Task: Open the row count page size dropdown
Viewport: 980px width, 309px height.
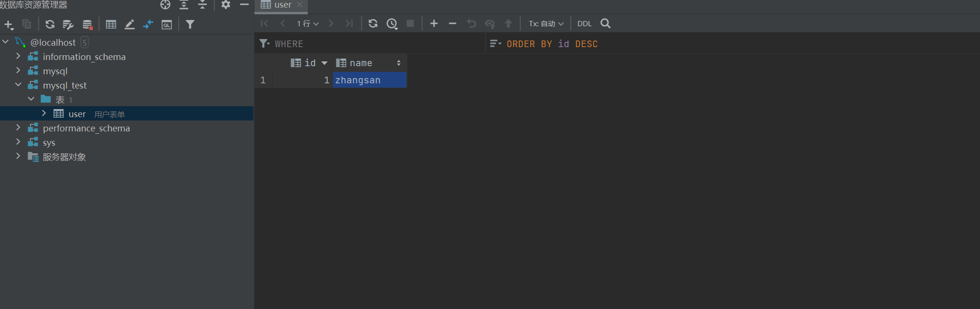Action: pos(308,24)
